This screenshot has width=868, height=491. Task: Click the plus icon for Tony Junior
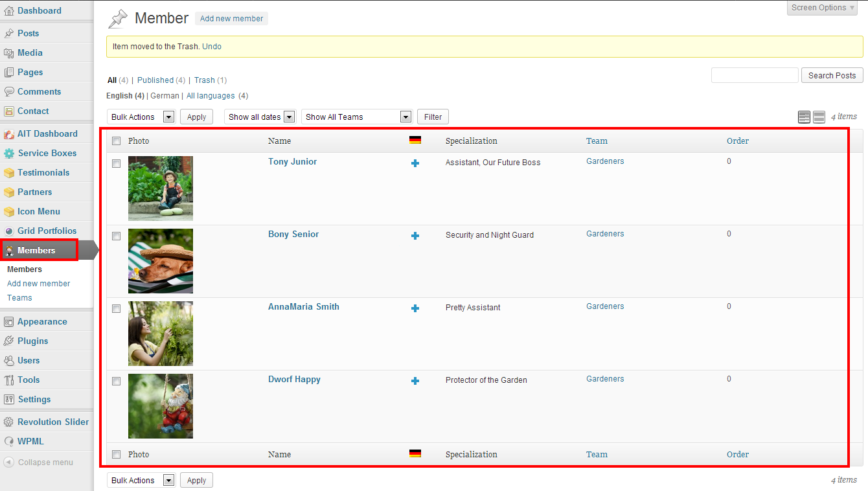click(415, 163)
